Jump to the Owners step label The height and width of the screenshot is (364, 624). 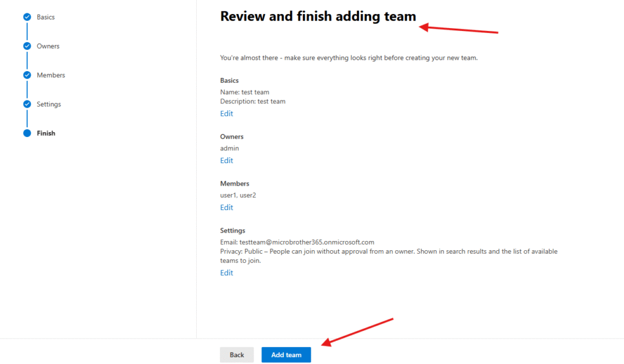click(x=48, y=46)
